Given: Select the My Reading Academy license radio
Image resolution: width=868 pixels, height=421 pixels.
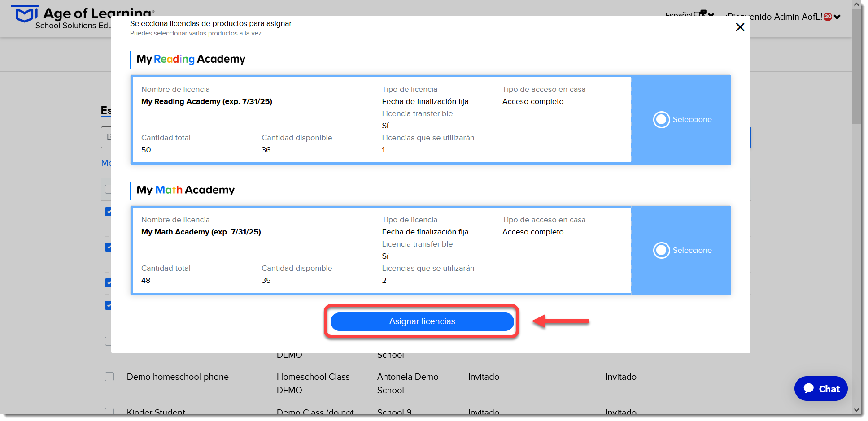Looking at the screenshot, I should pos(661,120).
